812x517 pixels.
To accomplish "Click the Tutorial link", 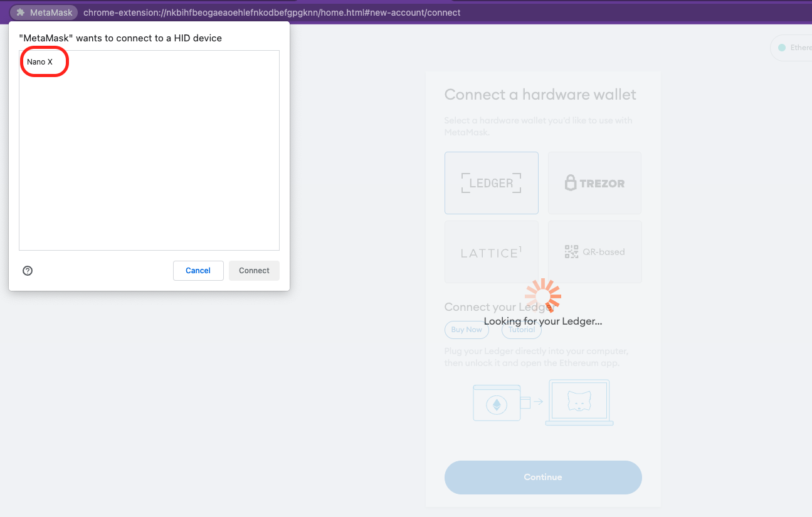I will pos(522,330).
